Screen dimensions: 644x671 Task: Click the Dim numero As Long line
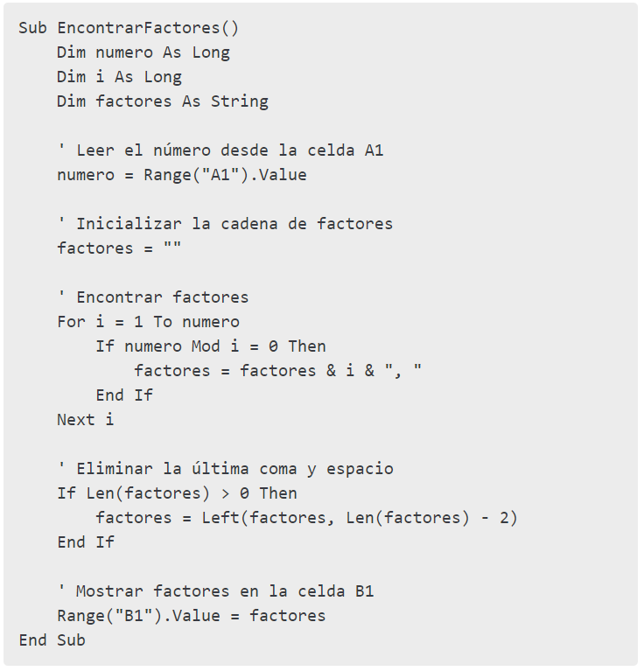click(143, 52)
